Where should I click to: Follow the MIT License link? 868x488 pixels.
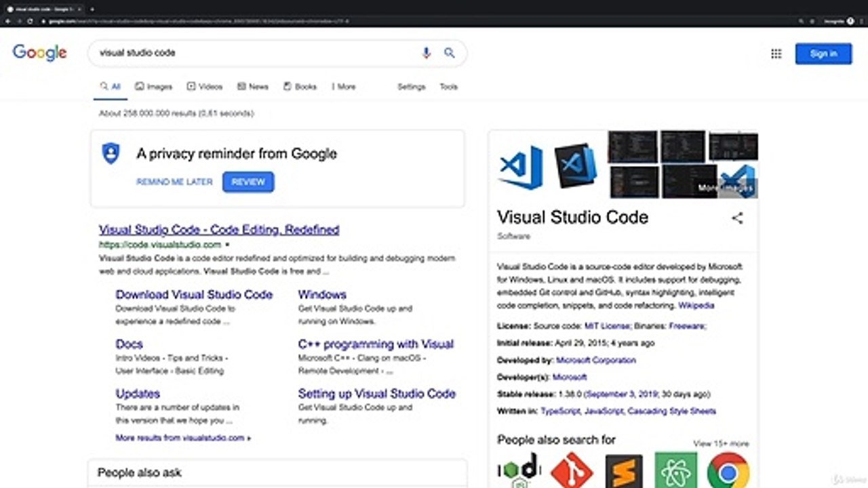click(x=608, y=326)
